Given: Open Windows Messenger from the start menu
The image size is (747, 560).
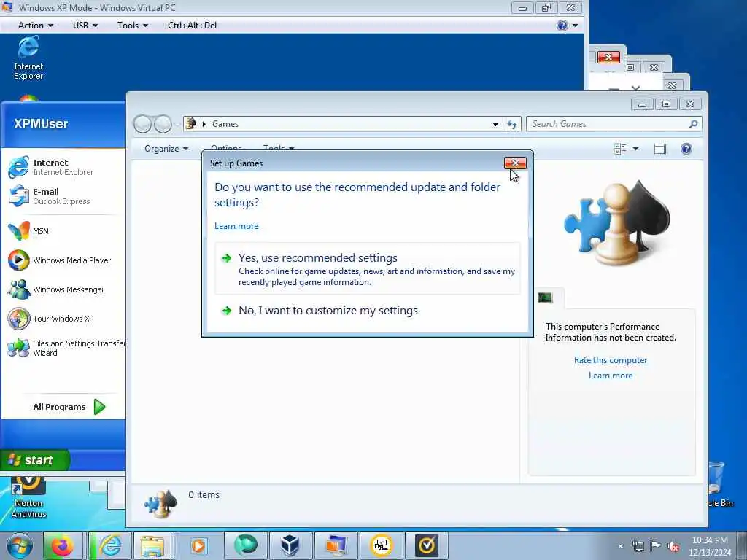Looking at the screenshot, I should click(56, 289).
